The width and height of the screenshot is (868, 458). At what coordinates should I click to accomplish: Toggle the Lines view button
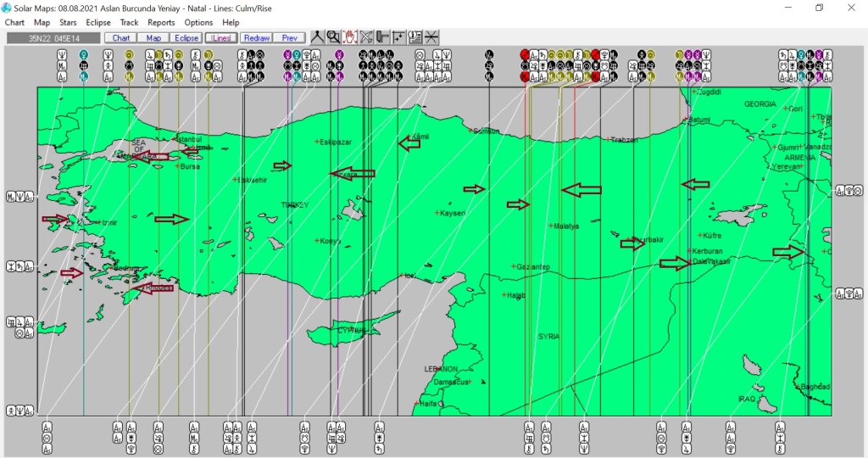(220, 38)
